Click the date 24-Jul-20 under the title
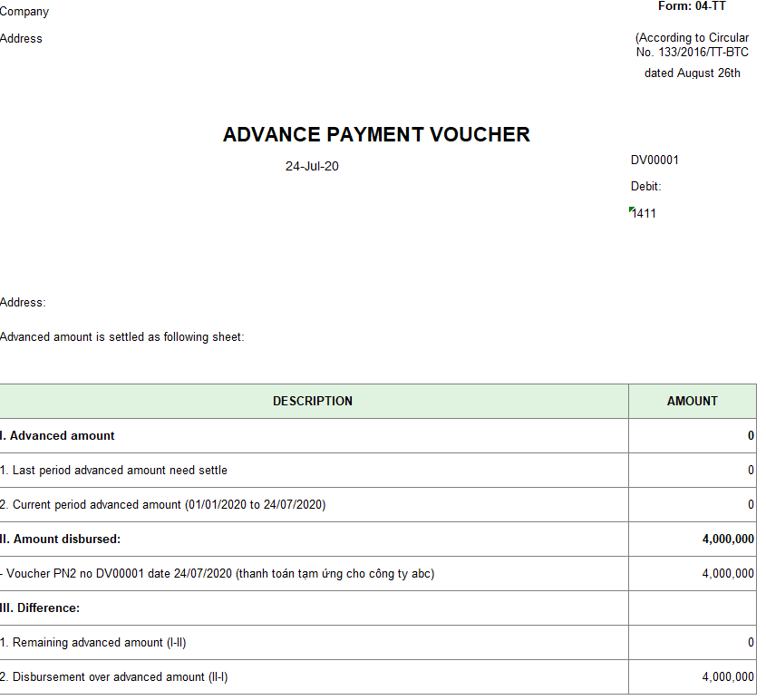This screenshot has height=700, width=766. click(x=312, y=167)
